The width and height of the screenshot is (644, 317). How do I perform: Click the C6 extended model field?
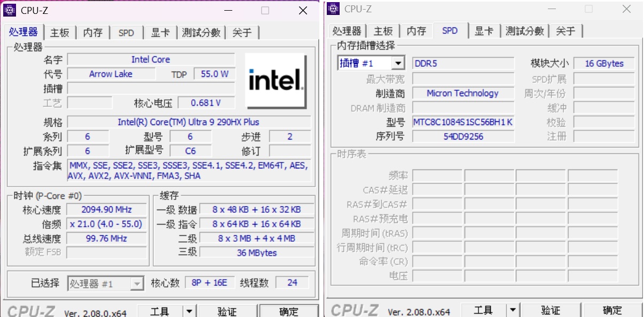point(190,151)
